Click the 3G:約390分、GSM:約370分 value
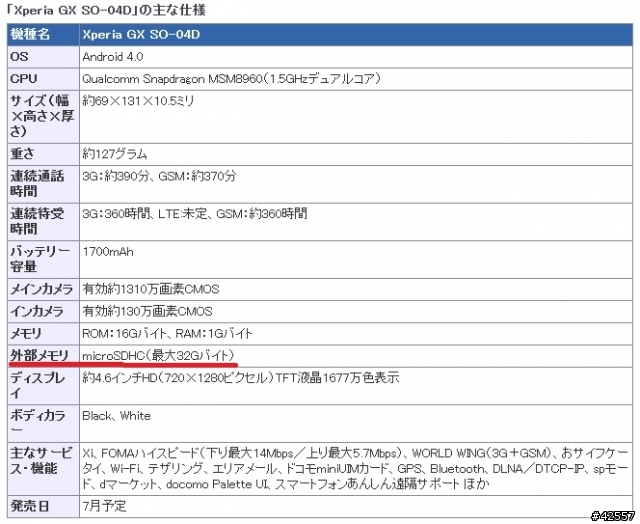Viewport: 640px width, 524px height. [159, 176]
